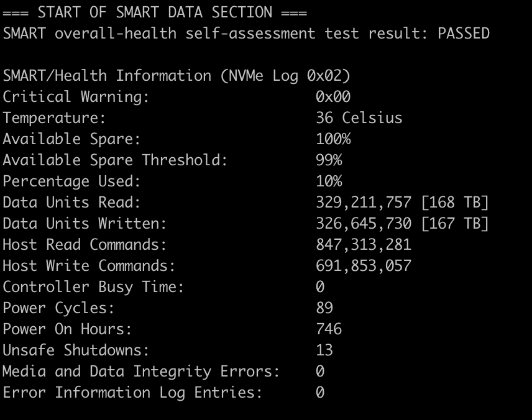Select the Host Read Commands value 847,313,281
532x420 pixels.
click(364, 244)
